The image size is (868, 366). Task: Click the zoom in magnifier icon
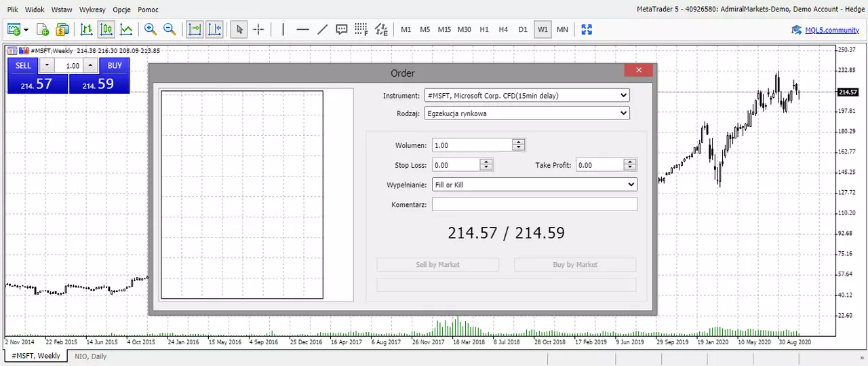[151, 29]
